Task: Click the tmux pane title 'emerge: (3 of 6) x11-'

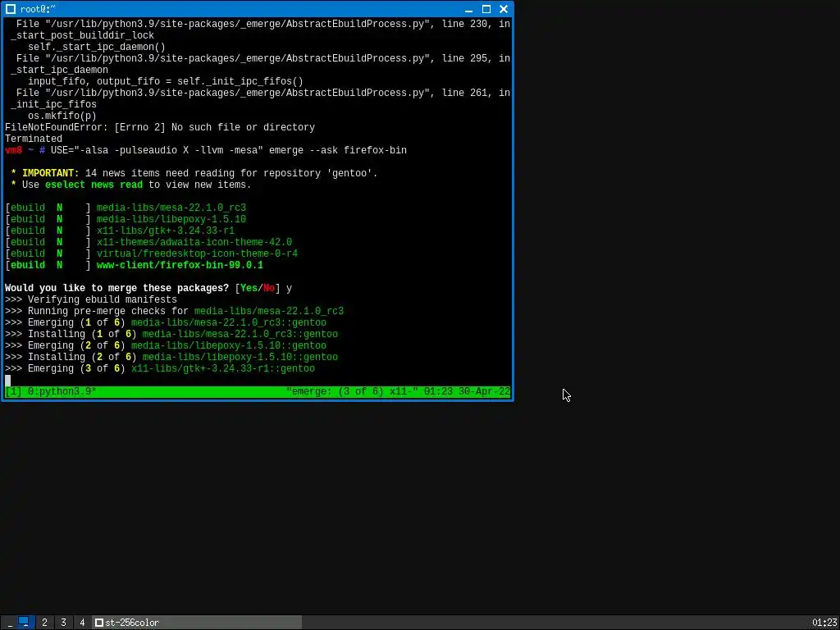Action: (352, 391)
